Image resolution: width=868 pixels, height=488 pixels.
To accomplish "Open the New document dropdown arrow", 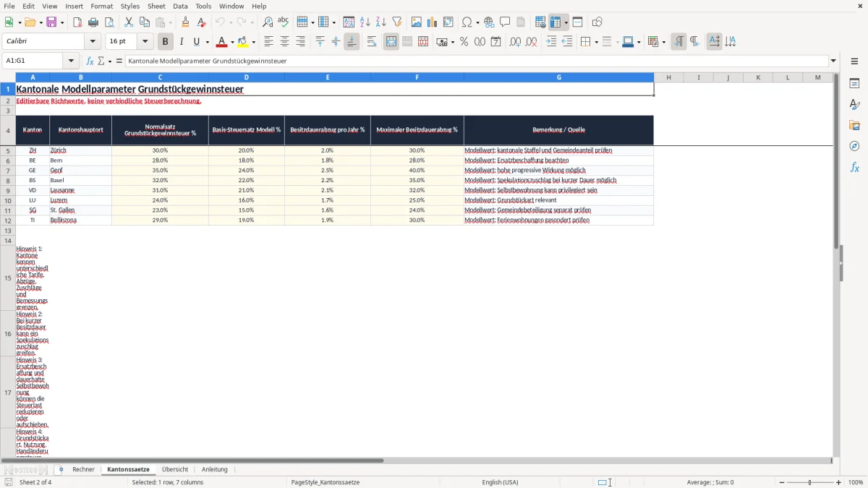I will pos(19,22).
